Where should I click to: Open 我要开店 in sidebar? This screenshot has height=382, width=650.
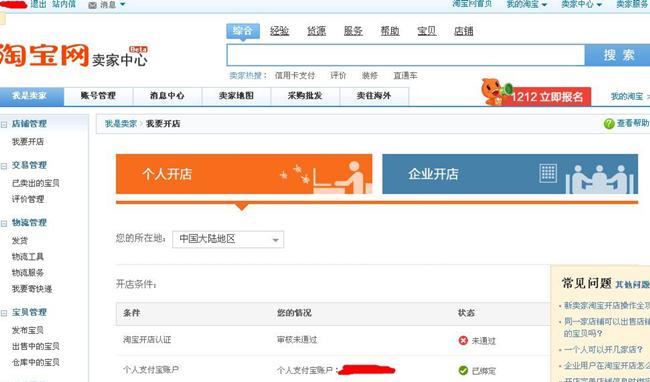pyautogui.click(x=28, y=142)
